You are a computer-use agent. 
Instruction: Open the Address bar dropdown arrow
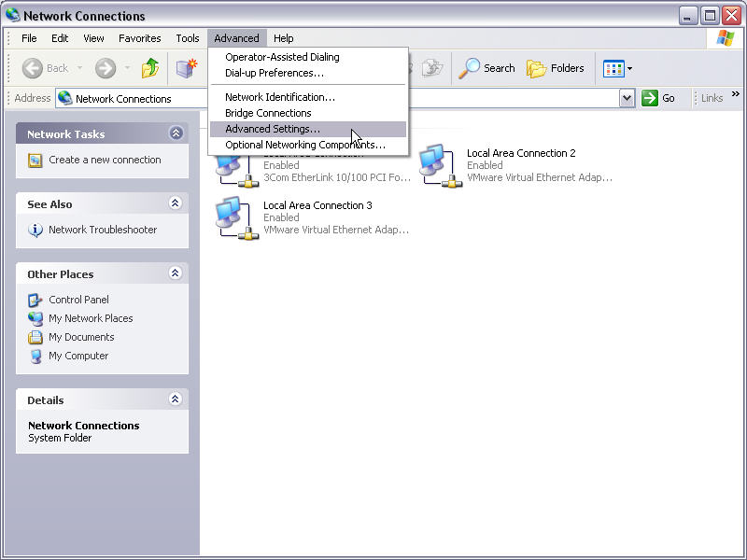click(x=627, y=99)
